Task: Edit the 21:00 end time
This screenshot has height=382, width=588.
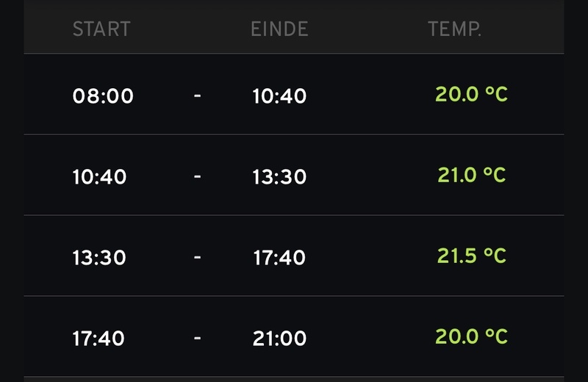Action: pyautogui.click(x=279, y=339)
